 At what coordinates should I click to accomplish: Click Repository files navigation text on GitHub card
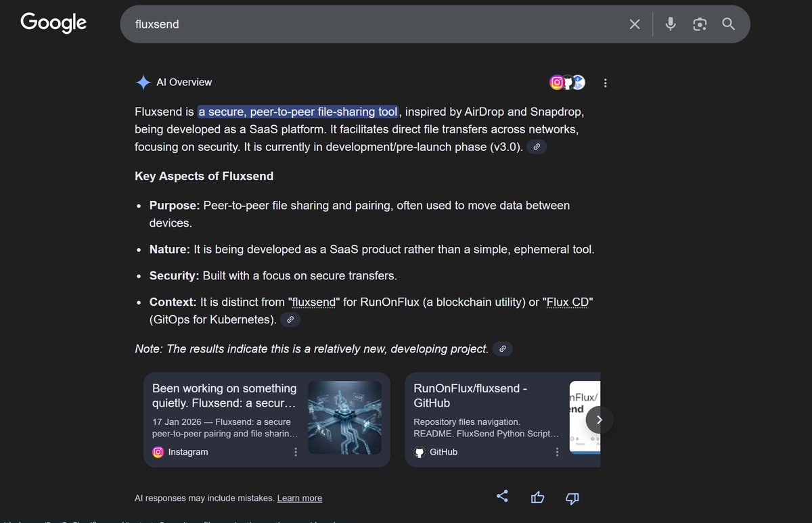coord(466,422)
